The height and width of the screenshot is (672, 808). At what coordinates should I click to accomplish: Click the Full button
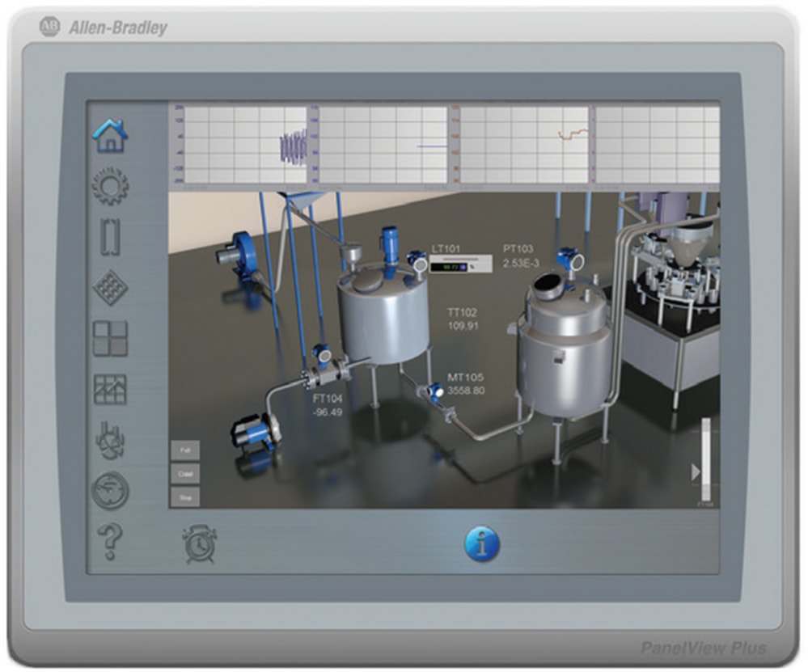(x=185, y=450)
